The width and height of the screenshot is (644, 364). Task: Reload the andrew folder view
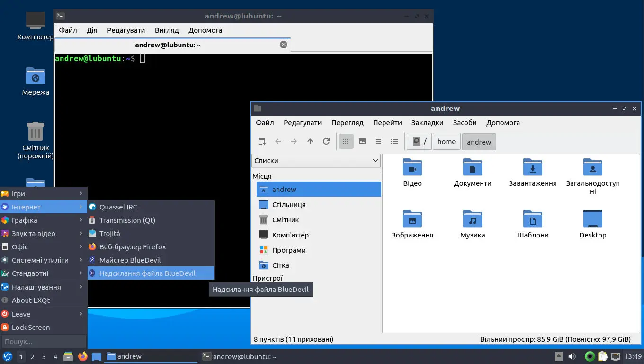[x=326, y=141]
